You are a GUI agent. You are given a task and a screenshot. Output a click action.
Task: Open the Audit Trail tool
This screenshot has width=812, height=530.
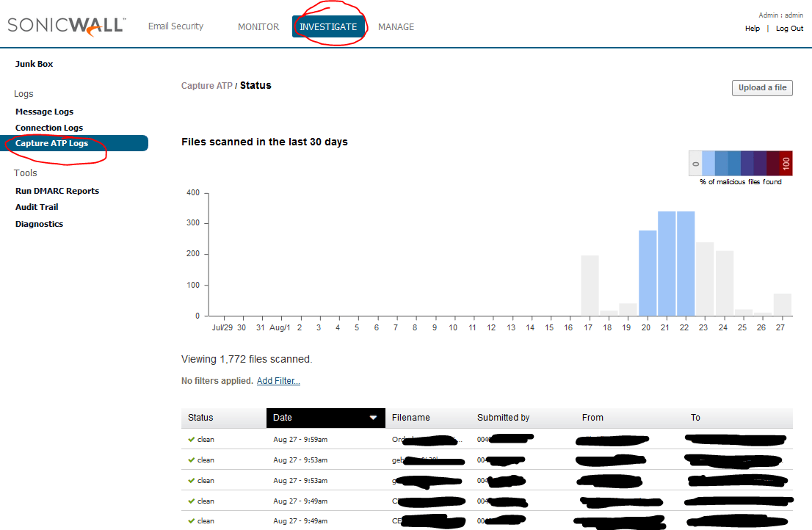(37, 207)
